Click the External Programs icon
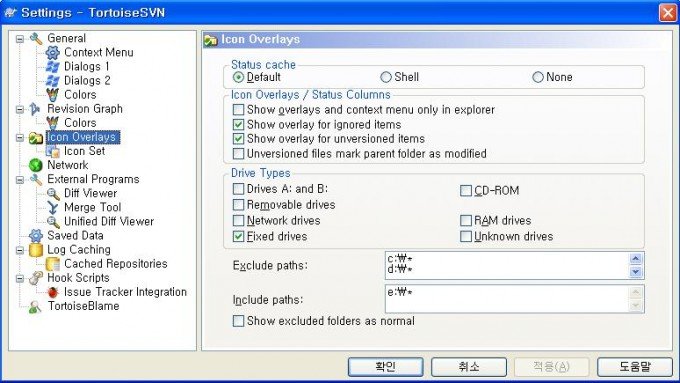 [x=36, y=179]
